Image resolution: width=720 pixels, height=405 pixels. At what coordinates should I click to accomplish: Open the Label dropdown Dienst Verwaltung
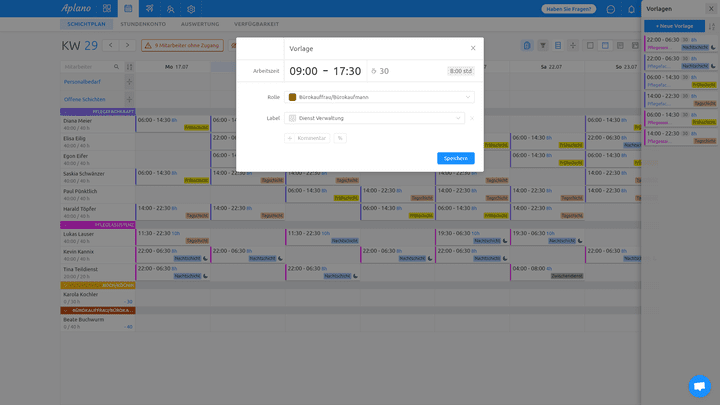coord(375,118)
